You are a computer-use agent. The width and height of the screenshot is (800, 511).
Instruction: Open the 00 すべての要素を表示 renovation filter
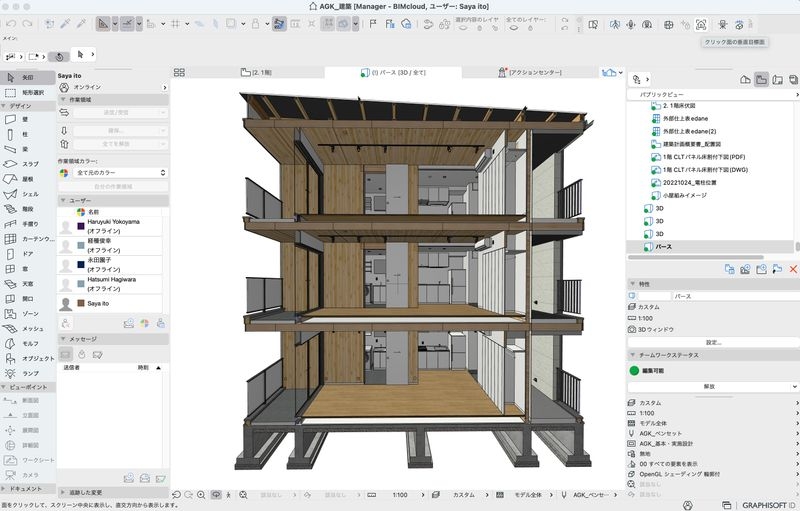713,464
